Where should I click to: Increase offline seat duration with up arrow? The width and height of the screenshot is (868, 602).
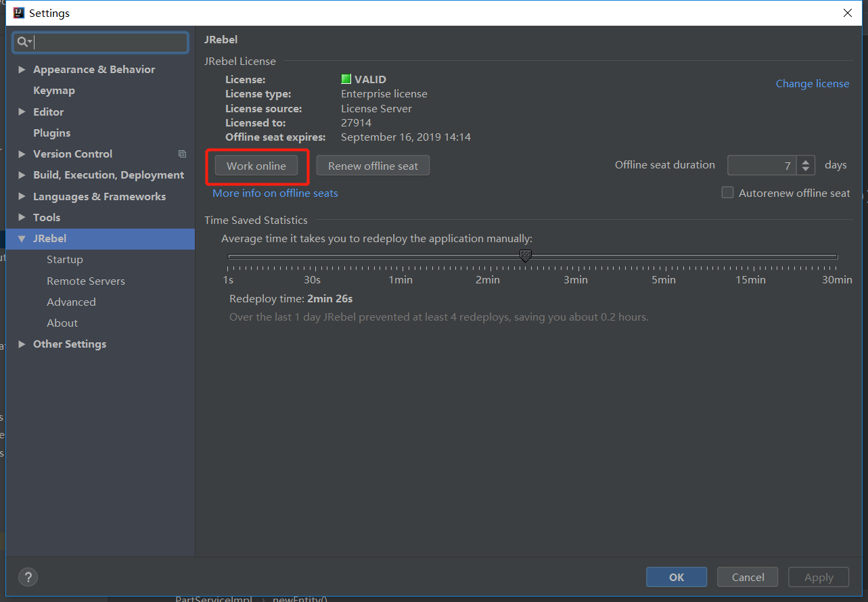[x=805, y=162]
